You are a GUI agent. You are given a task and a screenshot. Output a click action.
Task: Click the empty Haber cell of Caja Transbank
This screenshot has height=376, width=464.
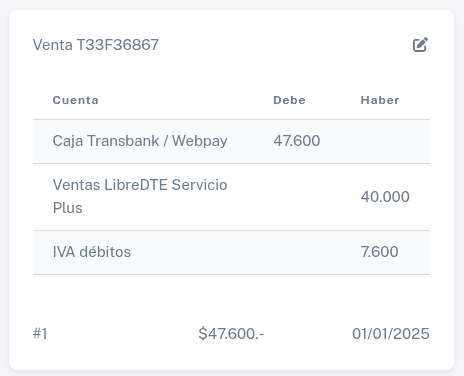click(385, 141)
